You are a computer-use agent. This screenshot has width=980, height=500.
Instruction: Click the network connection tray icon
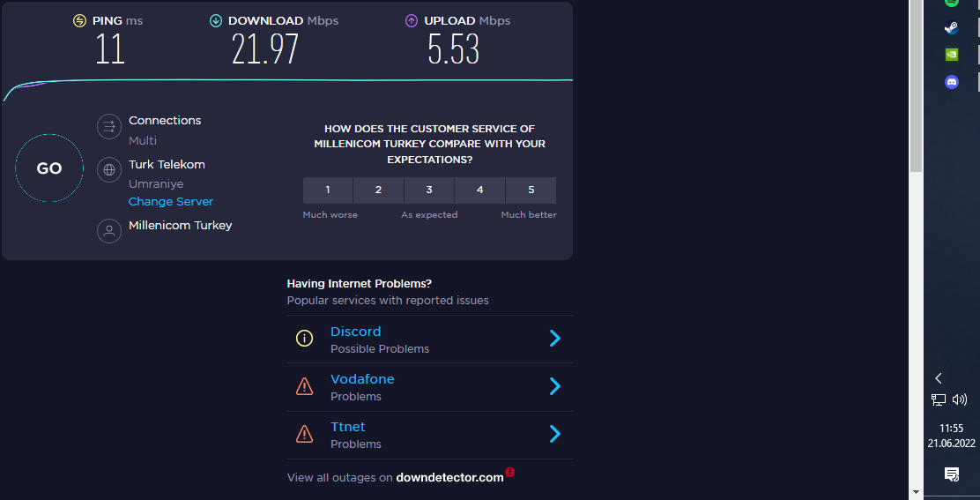click(938, 400)
